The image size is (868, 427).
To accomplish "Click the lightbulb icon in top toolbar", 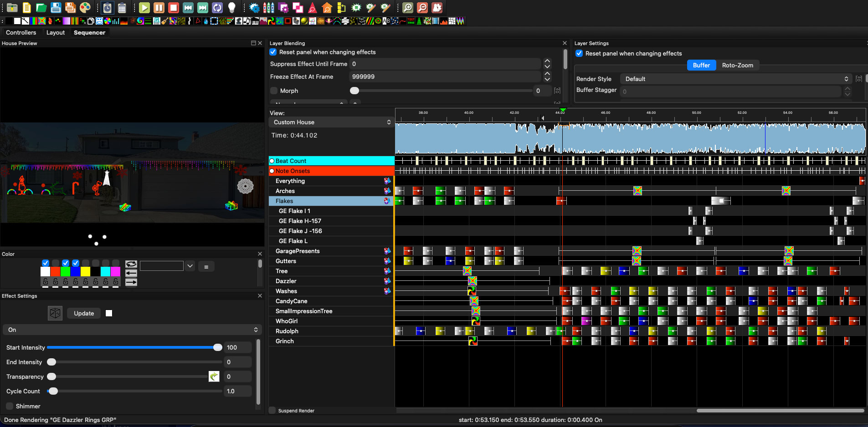I will (232, 8).
